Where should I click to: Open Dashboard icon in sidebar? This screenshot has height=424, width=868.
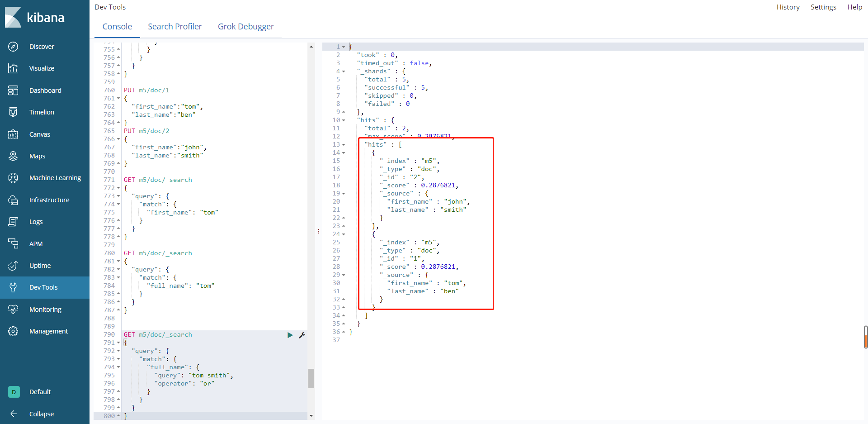click(x=13, y=91)
